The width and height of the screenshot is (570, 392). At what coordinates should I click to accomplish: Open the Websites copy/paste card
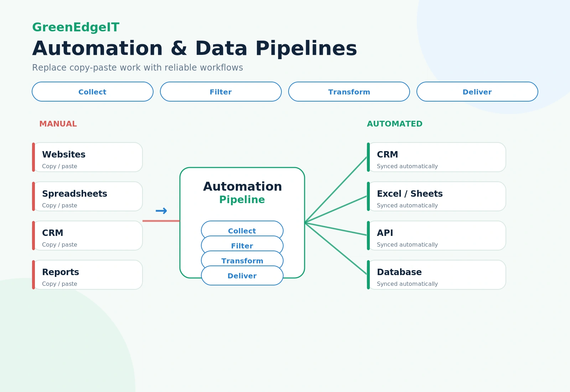[x=87, y=157]
